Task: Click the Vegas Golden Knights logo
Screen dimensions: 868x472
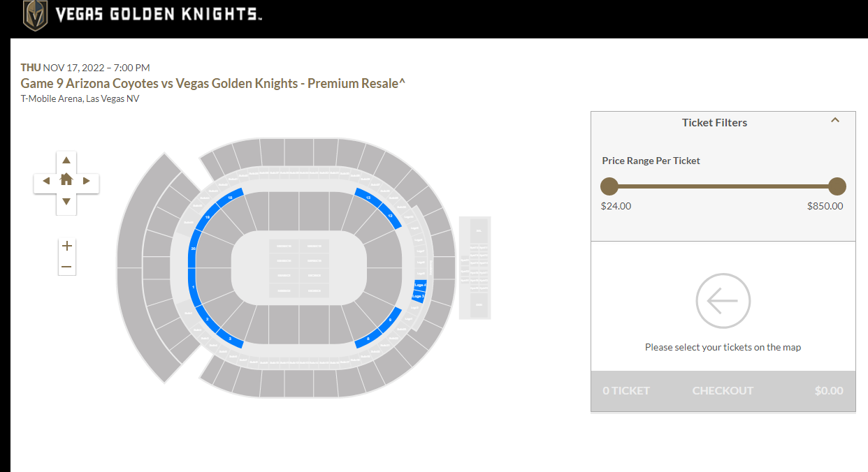Action: [x=35, y=15]
